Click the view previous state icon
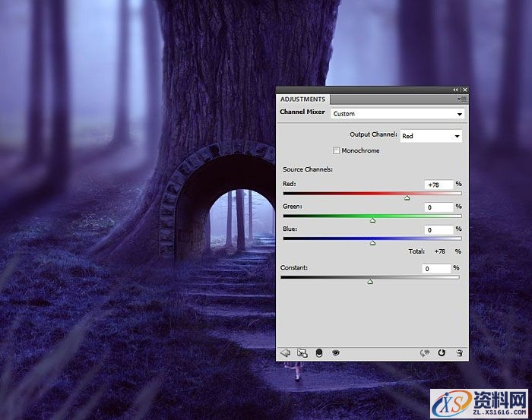Image resolution: width=532 pixels, height=420 pixels. pos(425,352)
